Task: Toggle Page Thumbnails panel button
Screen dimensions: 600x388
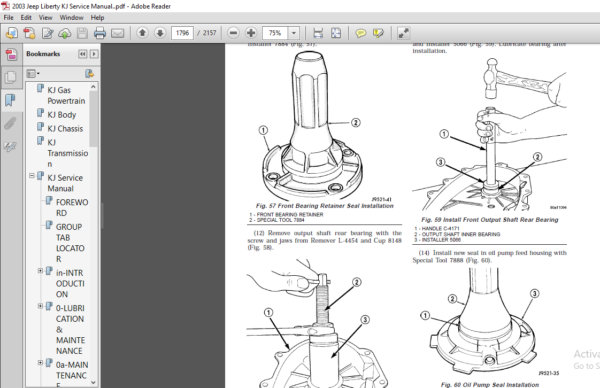Action: 10,77
